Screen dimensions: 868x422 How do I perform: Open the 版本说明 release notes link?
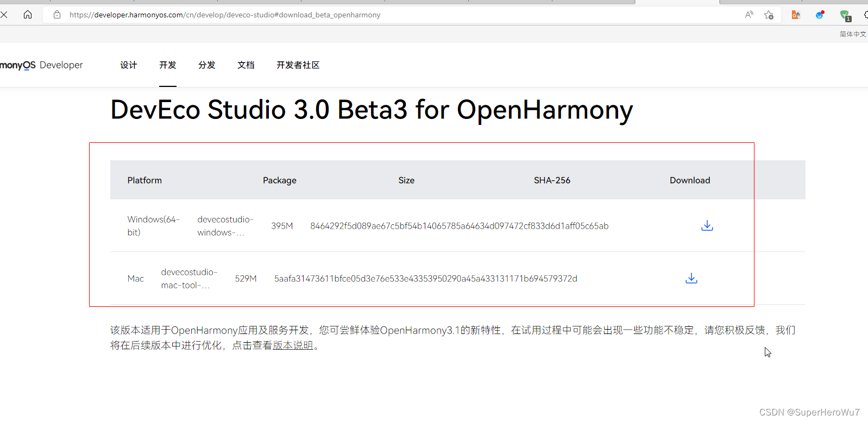(x=293, y=345)
